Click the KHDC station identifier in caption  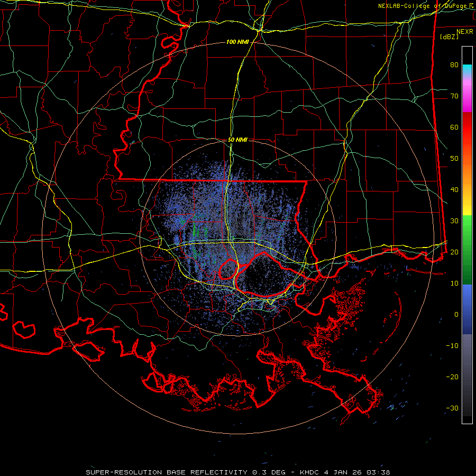click(309, 472)
